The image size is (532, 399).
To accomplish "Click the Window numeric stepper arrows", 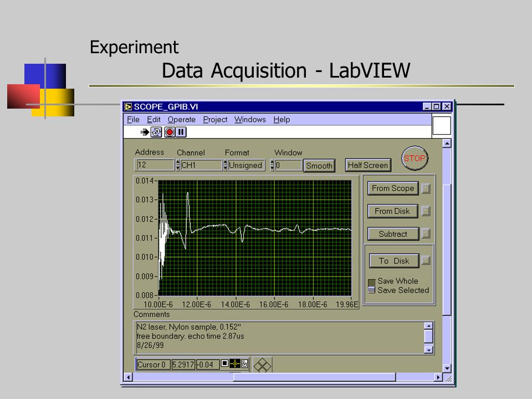I will [272, 165].
